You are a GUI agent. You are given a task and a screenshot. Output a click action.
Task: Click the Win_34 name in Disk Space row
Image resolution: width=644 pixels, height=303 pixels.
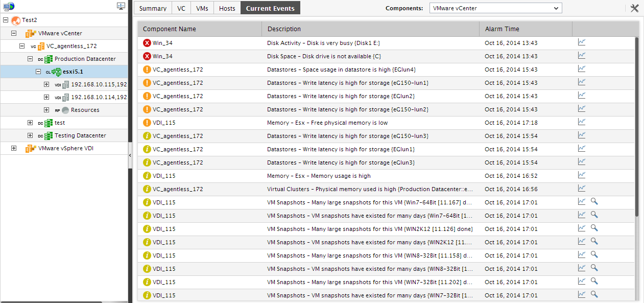click(162, 56)
